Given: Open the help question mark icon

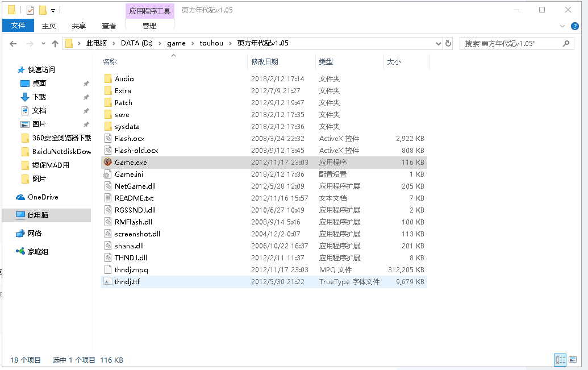Looking at the screenshot, I should coord(574,26).
